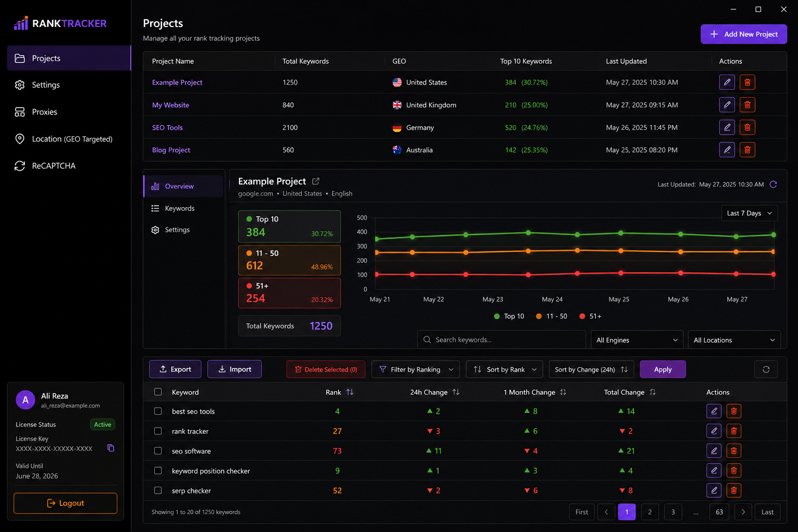Edit the 'serp checker' keyword
This screenshot has height=532, width=798.
point(714,490)
